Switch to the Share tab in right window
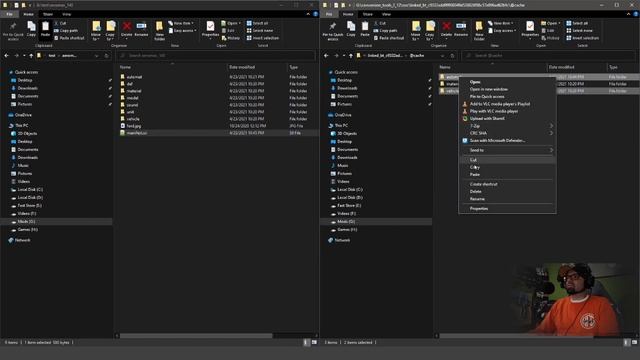640x360 pixels. tap(367, 14)
